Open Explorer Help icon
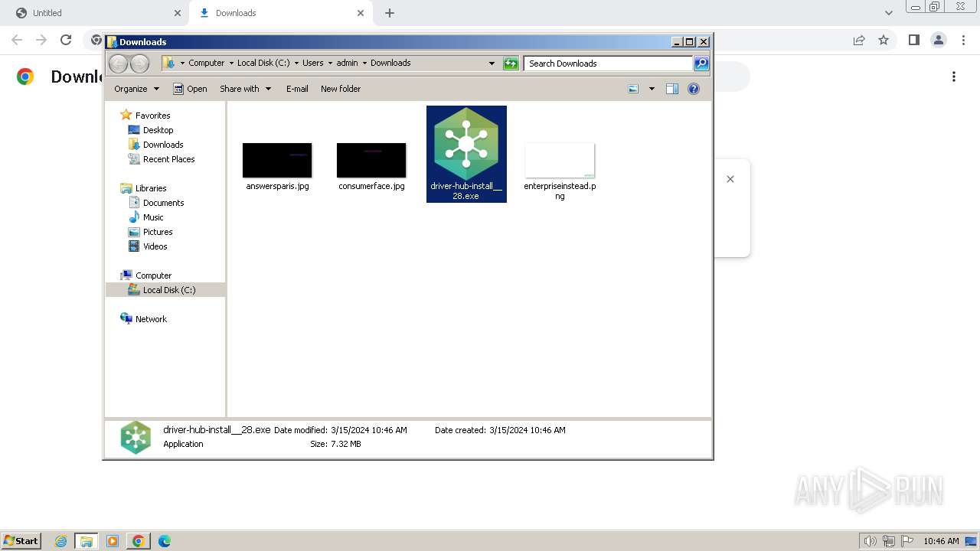This screenshot has width=980, height=551. click(694, 89)
